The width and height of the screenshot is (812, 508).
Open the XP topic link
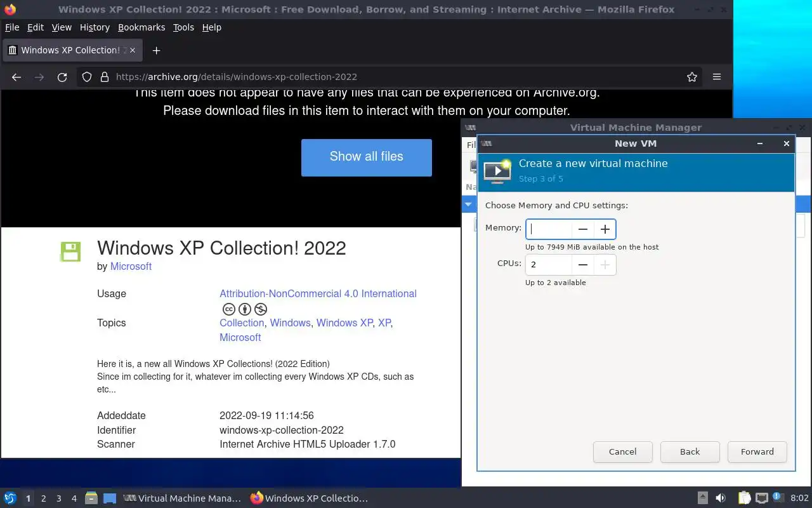tap(384, 323)
